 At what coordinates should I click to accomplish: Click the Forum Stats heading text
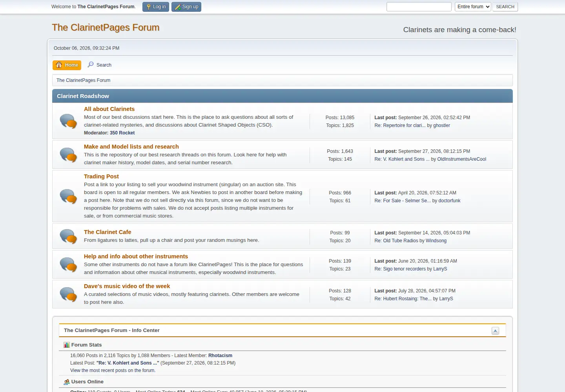(x=86, y=345)
